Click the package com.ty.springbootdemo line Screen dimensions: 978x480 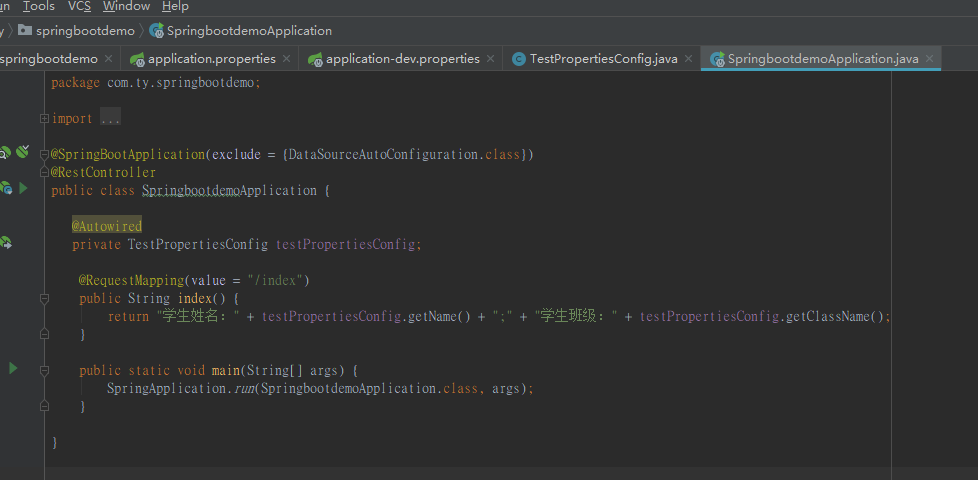156,83
